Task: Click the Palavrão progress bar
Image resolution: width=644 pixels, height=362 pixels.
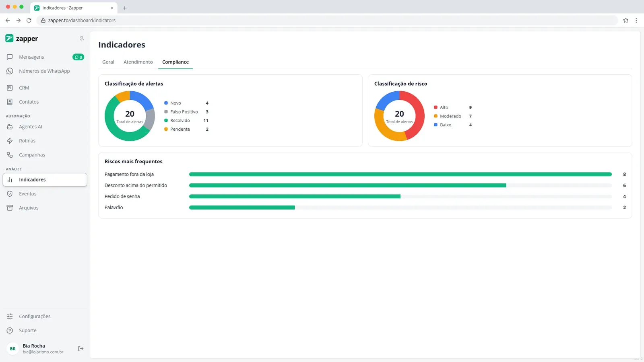Action: 400,208
